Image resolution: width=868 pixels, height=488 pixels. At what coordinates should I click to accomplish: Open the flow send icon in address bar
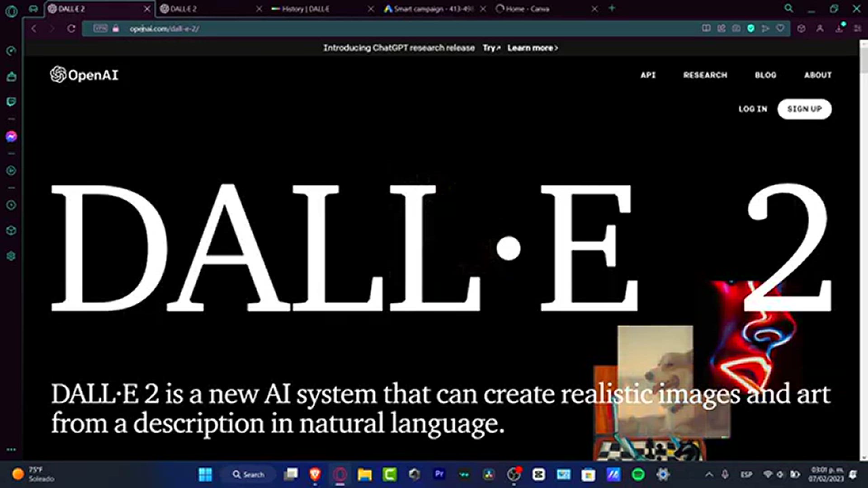(x=765, y=28)
